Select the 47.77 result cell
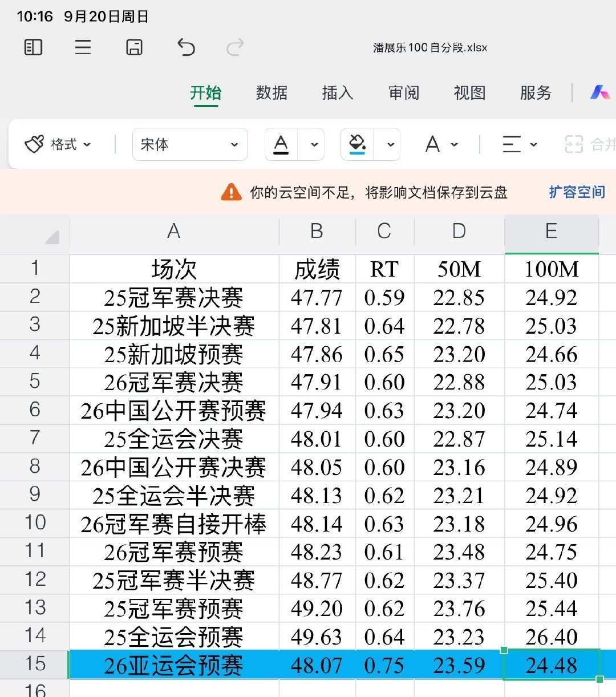 click(317, 297)
